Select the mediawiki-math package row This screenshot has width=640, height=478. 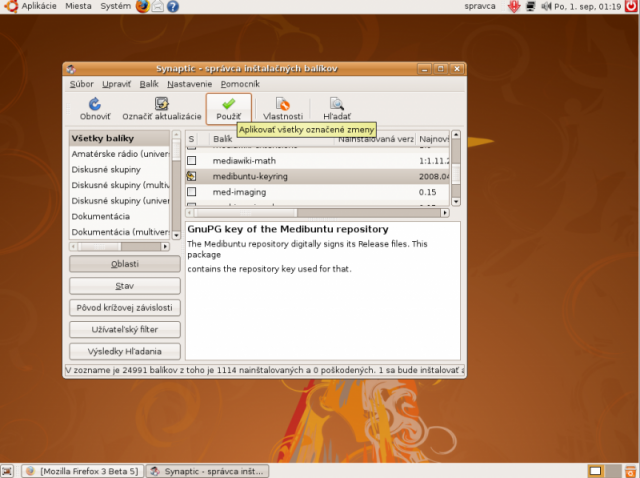[x=318, y=160]
